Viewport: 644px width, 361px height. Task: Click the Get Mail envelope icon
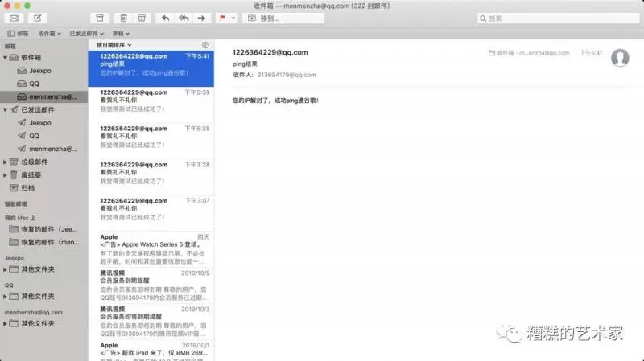coord(14,18)
